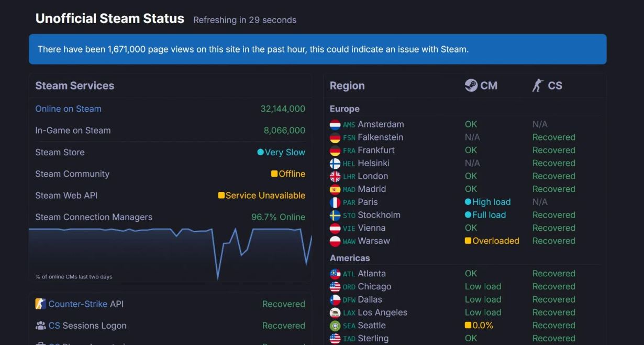Click the Paris High load status
Viewport: 644px width, 345px height.
pyautogui.click(x=487, y=202)
